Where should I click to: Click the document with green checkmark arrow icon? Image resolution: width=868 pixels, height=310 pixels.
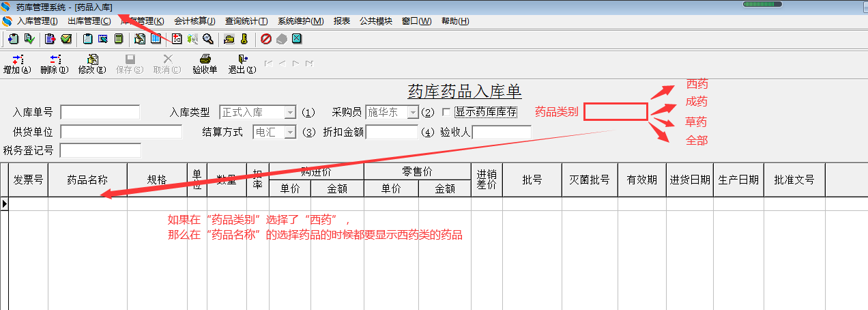tap(29, 39)
